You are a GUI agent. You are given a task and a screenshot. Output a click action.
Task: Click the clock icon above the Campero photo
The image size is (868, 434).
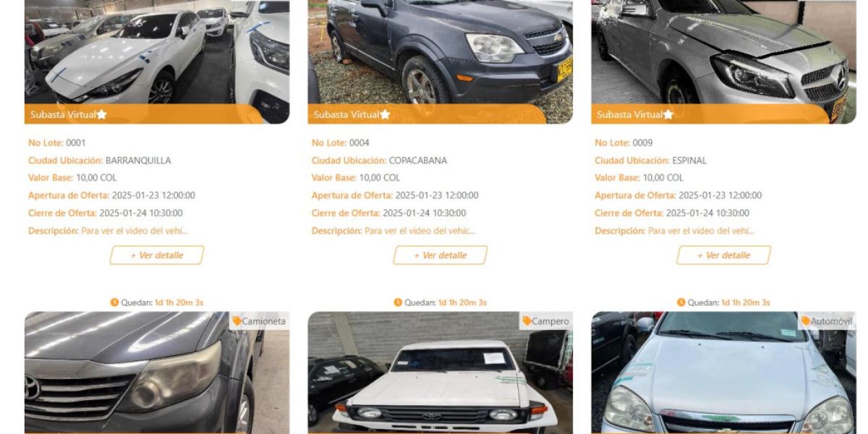pos(398,302)
